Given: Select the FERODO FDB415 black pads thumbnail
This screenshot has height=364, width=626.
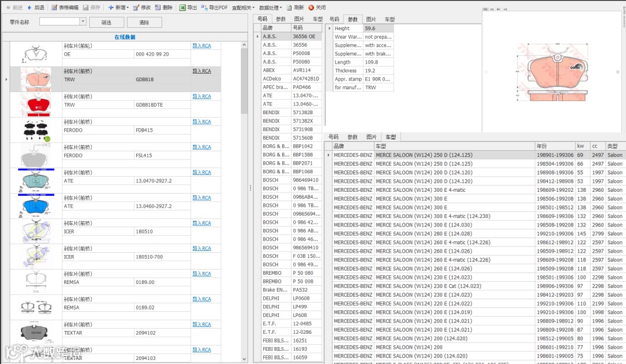Looking at the screenshot, I should [36, 130].
